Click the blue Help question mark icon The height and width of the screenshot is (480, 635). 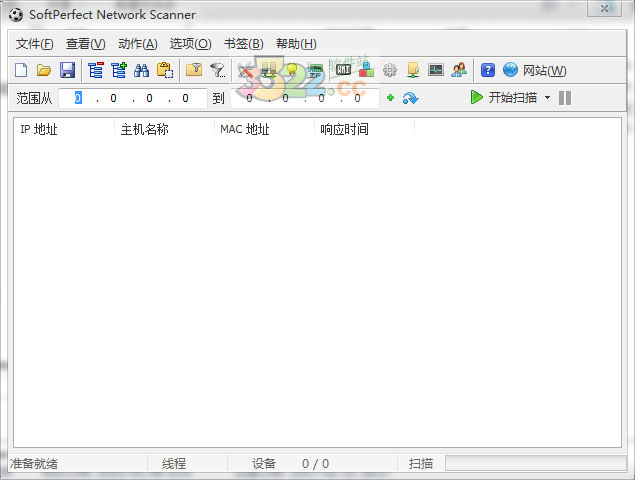tap(488, 70)
